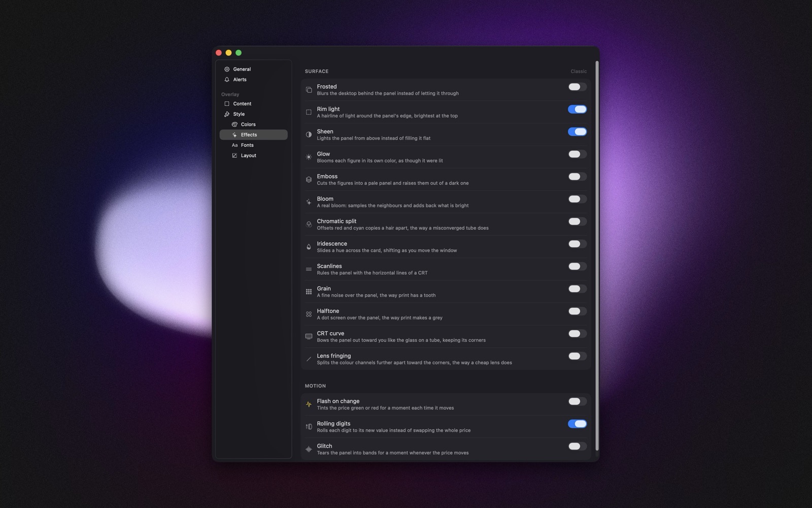Screen dimensions: 812x508
Task: Click the Glitch waveform icon
Action: (x=309, y=449)
